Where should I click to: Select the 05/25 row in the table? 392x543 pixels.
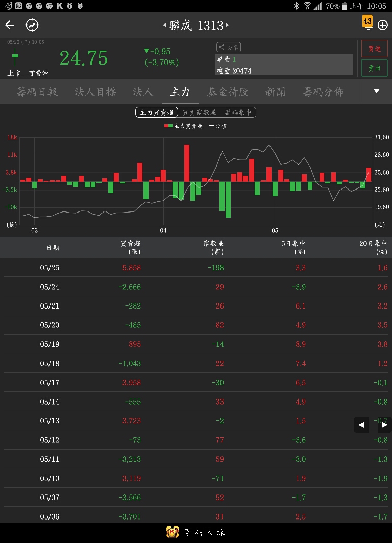pyautogui.click(x=196, y=268)
